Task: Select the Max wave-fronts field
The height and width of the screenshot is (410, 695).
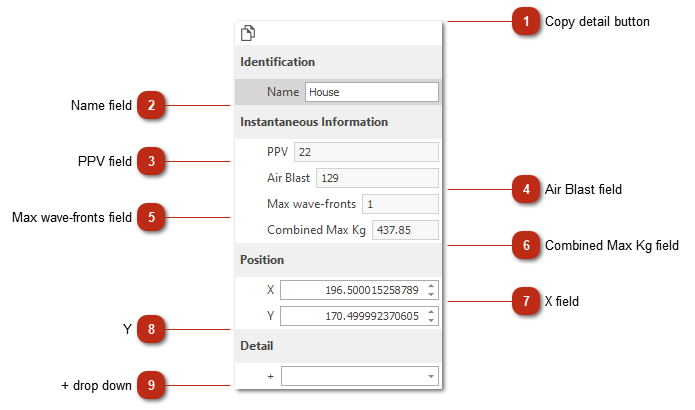Action: point(399,204)
